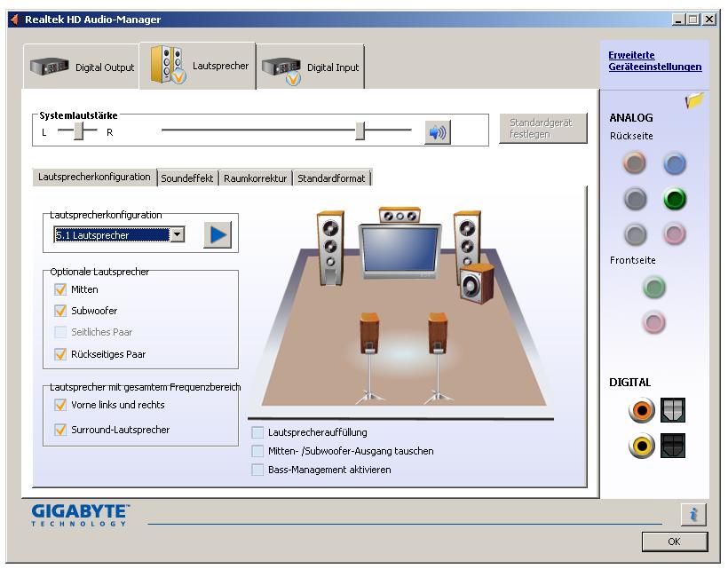The height and width of the screenshot is (577, 728).
Task: Open the Standardformat tab
Action: (x=331, y=178)
